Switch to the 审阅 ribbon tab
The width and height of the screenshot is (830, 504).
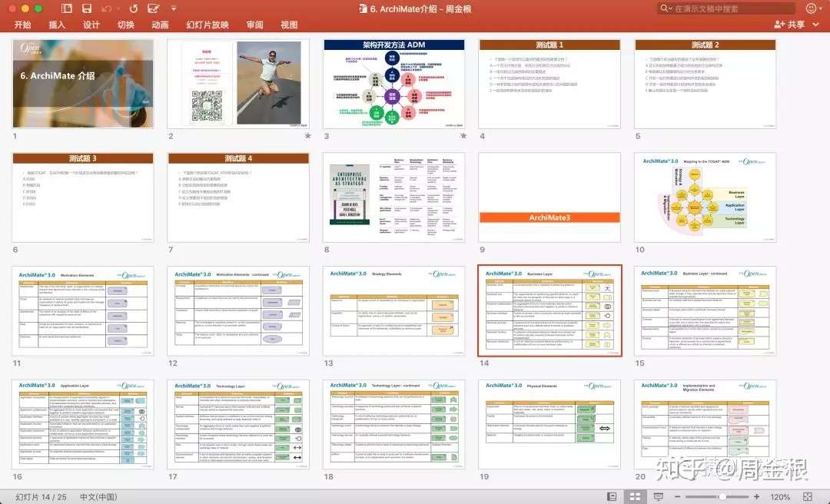pos(254,25)
